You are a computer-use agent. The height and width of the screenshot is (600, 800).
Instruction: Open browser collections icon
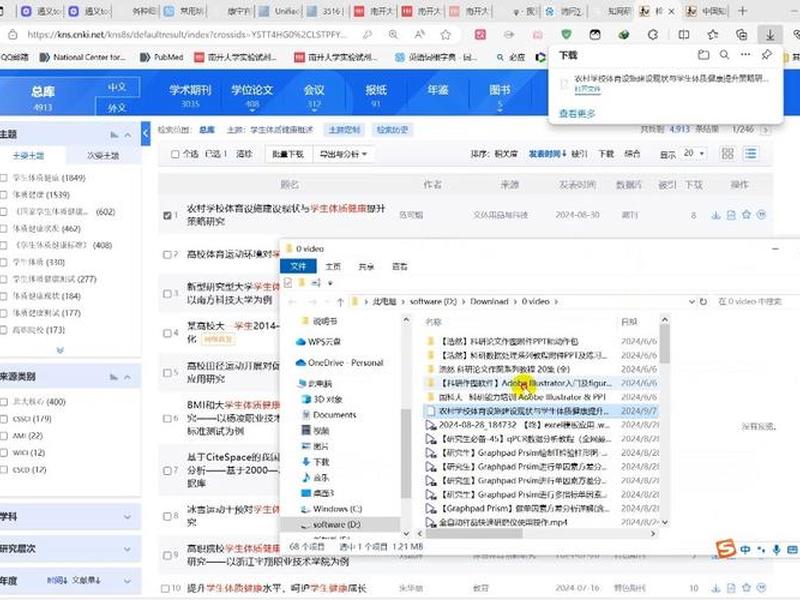tap(741, 35)
